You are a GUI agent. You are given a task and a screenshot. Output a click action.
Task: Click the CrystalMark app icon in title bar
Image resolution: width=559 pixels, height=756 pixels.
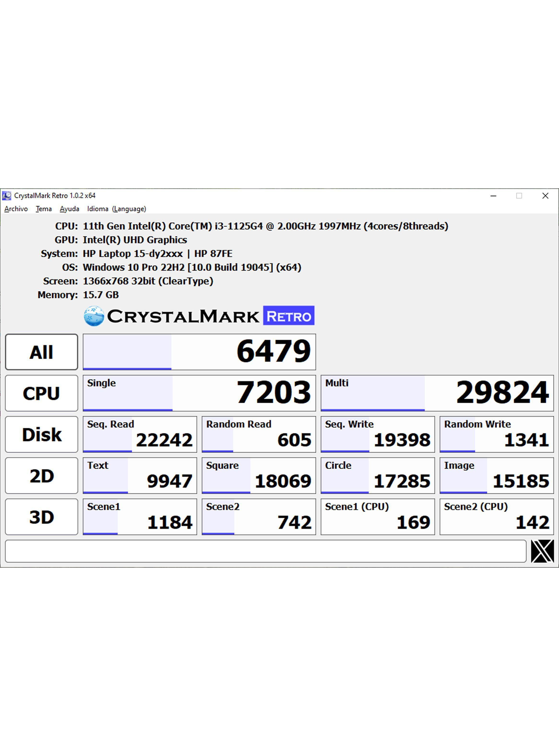[6, 196]
